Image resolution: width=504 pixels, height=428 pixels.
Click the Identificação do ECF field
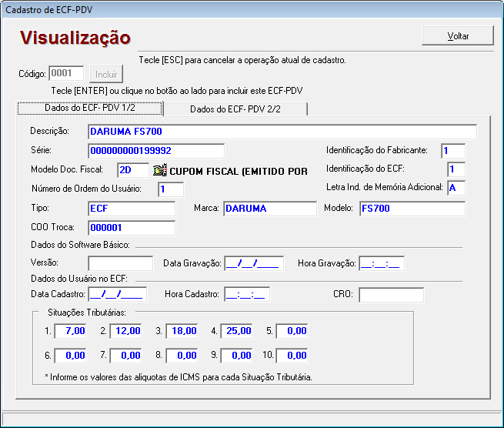tap(456, 169)
